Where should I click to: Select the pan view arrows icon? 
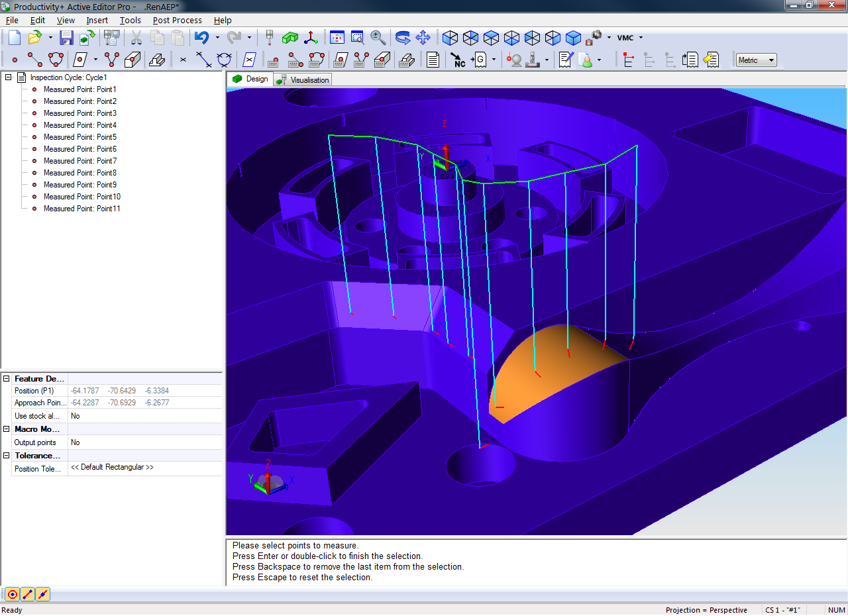coord(423,38)
